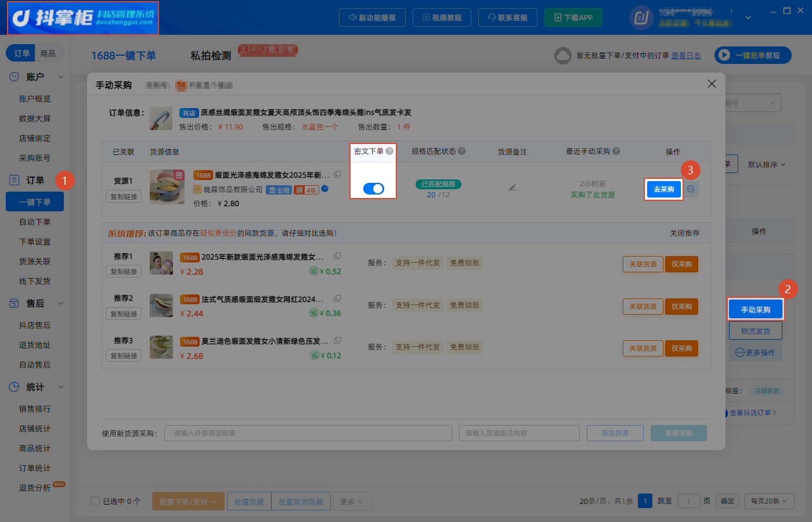812x522 pixels.
Task: Toggle the 密文下单 switch off
Action: pos(374,189)
